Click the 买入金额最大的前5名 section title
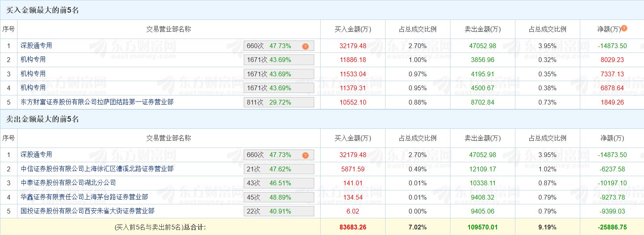 pos(43,10)
